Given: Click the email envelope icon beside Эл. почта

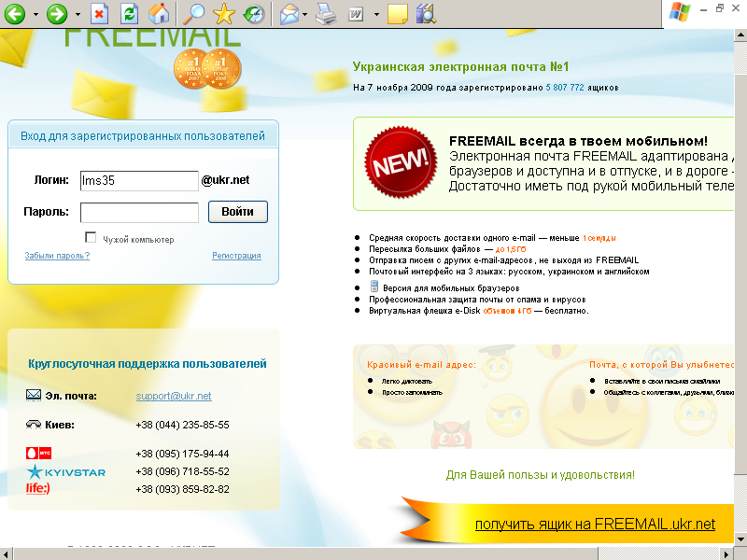Looking at the screenshot, I should [34, 395].
